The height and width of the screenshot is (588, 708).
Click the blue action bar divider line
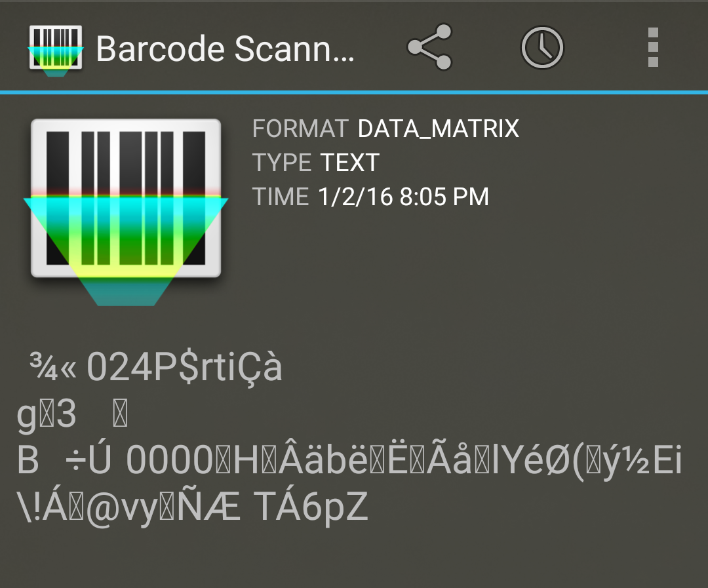[x=354, y=92]
